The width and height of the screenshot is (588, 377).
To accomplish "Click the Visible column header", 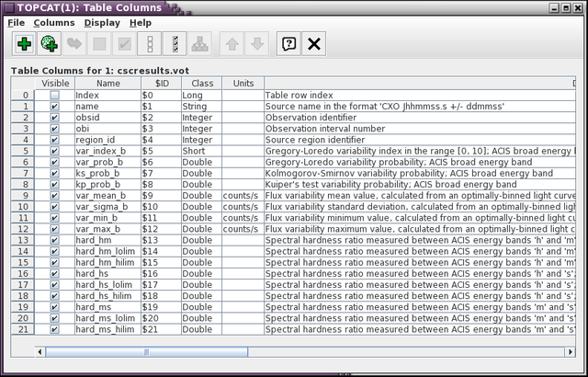I will click(x=55, y=84).
